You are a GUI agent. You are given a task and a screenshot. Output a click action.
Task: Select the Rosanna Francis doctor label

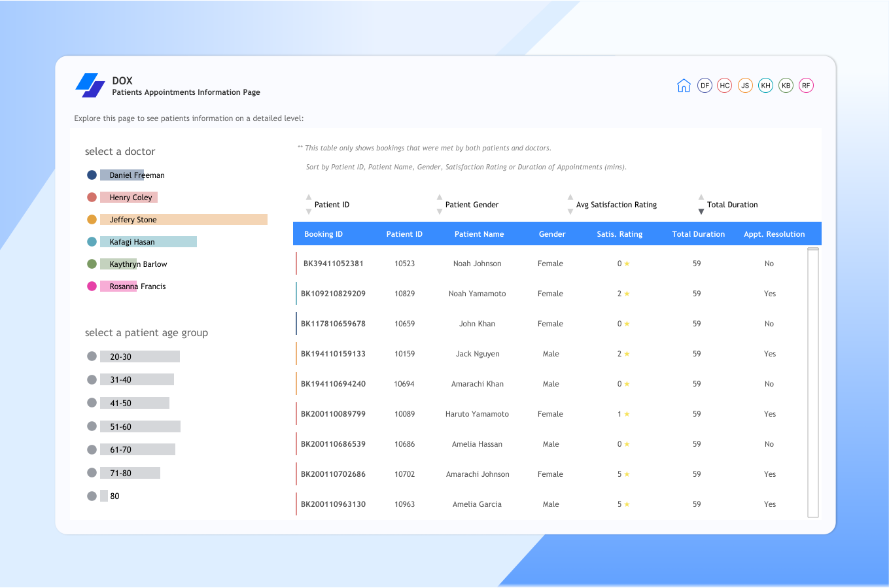coord(137,286)
